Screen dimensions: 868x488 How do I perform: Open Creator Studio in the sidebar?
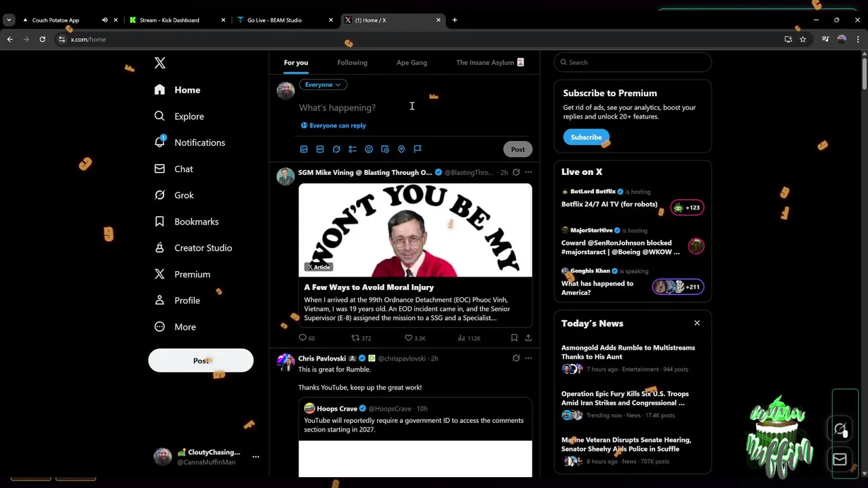[x=193, y=248]
